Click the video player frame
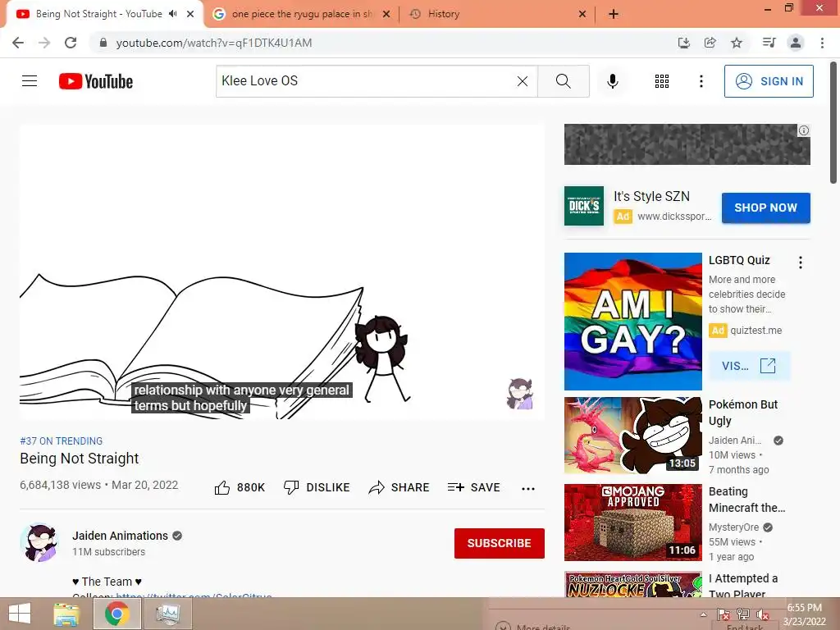This screenshot has width=840, height=630. 282,272
